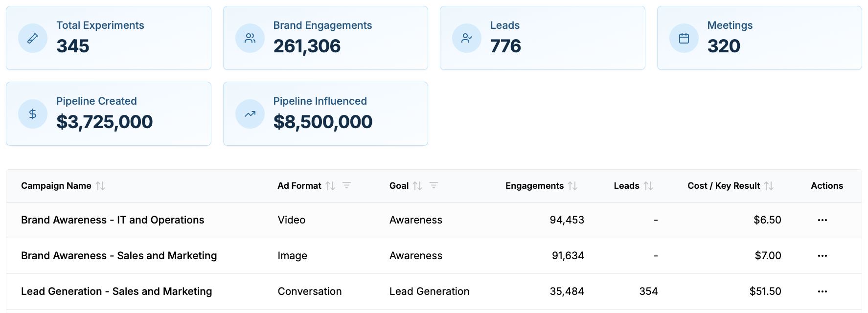Sort by Engagements column
This screenshot has width=868, height=313.
point(572,186)
